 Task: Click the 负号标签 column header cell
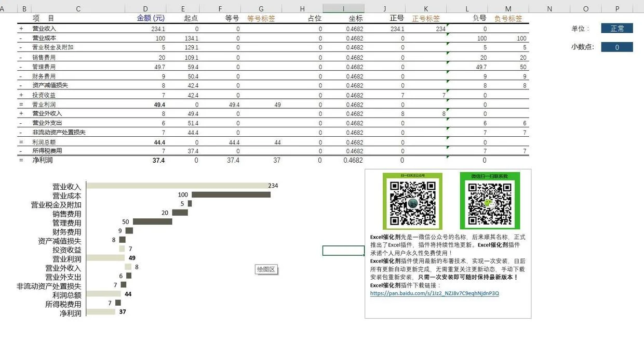(508, 18)
